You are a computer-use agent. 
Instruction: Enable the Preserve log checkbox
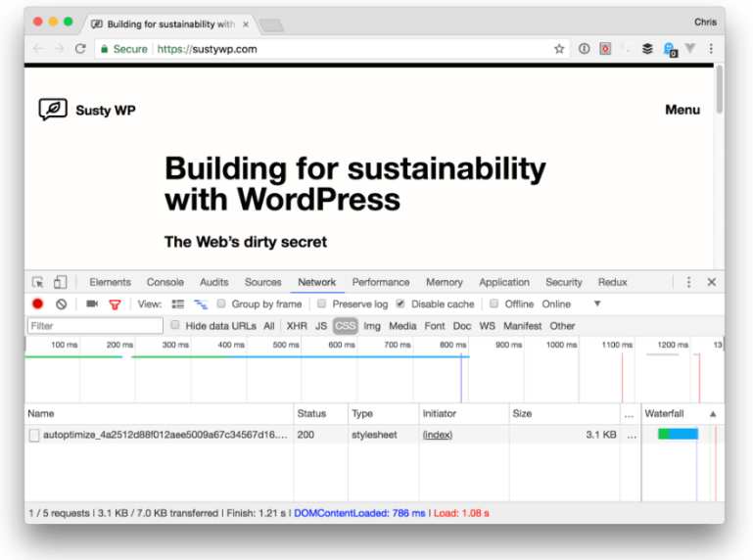(322, 303)
